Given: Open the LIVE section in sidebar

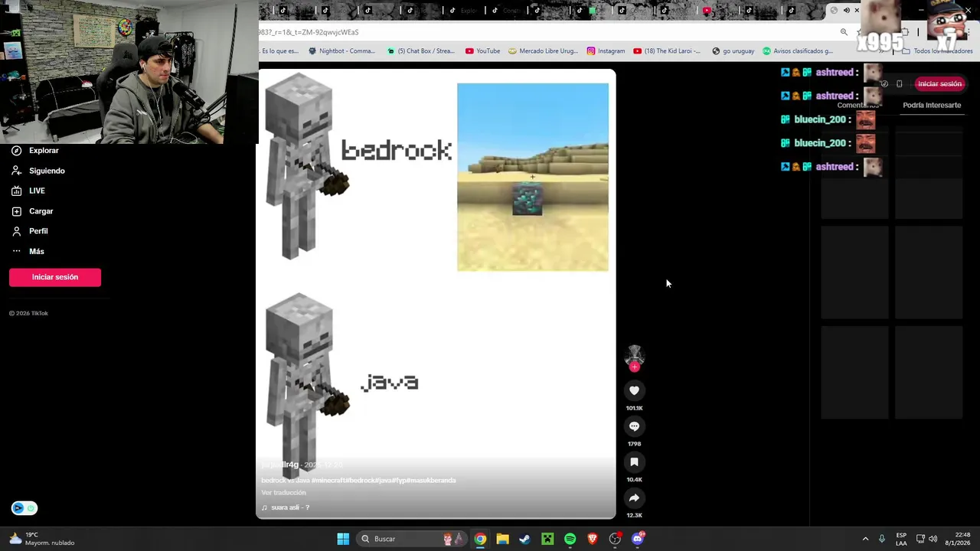Looking at the screenshot, I should [28, 191].
